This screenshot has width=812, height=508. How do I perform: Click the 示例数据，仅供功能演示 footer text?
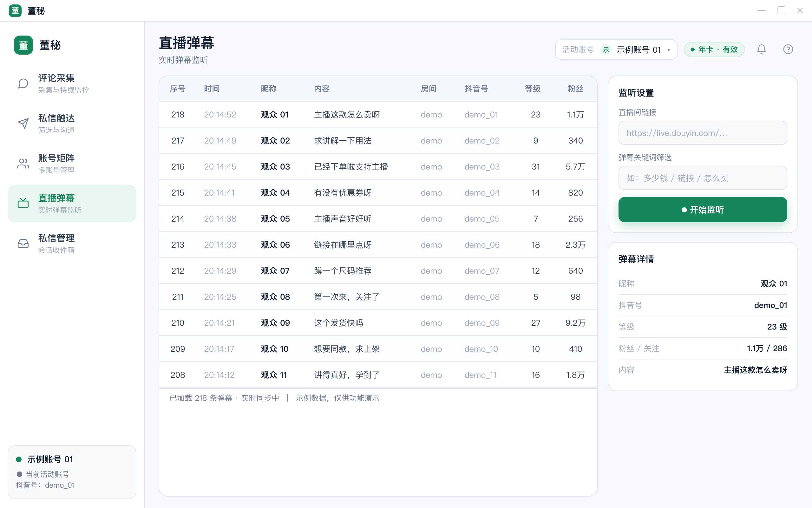(x=337, y=398)
